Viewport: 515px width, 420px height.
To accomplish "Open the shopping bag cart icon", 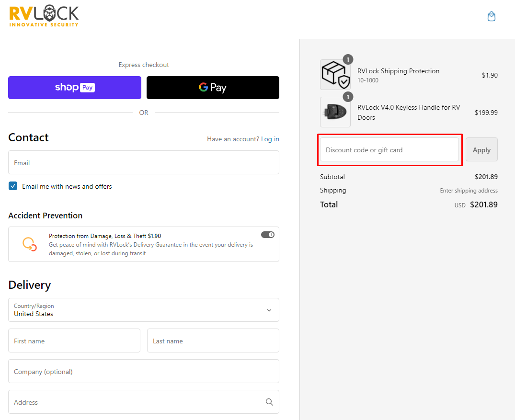I will 491,17.
